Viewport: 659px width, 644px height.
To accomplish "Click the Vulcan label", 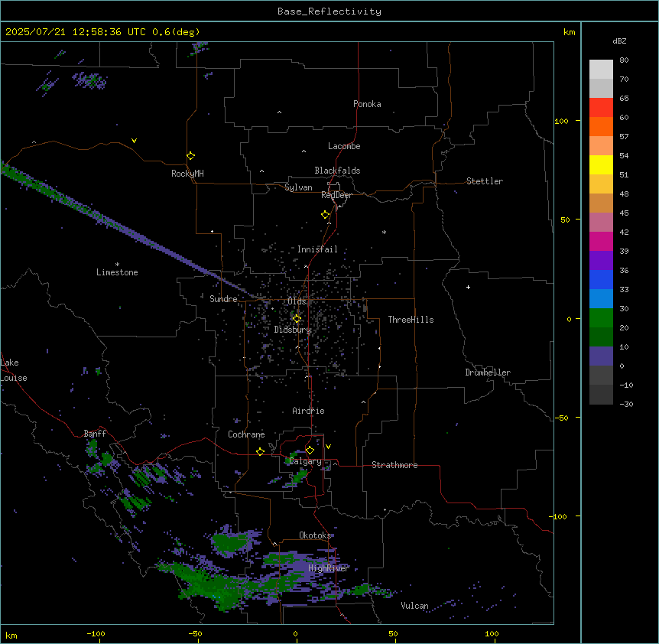I will pyautogui.click(x=414, y=606).
